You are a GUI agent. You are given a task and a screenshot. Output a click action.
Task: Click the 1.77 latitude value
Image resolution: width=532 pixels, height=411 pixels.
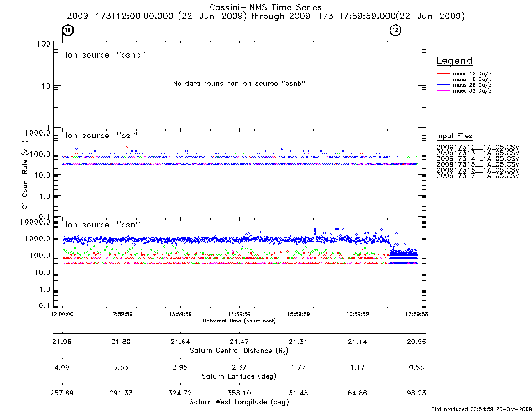tap(298, 367)
